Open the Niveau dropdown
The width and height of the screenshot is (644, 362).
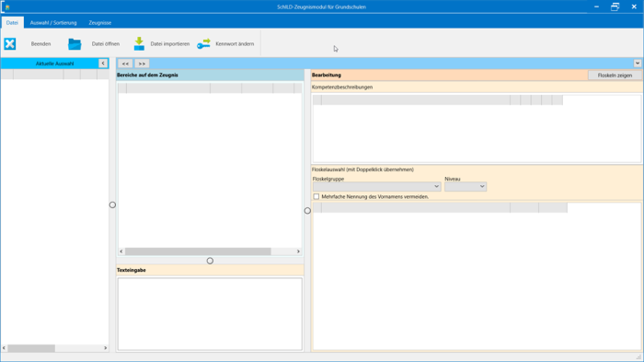point(466,186)
